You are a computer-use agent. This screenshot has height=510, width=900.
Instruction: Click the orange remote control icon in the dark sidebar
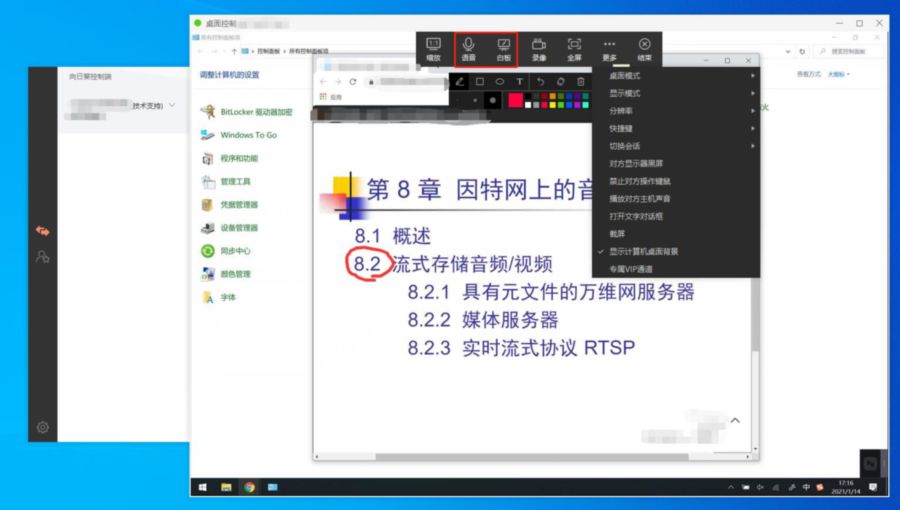click(x=42, y=231)
